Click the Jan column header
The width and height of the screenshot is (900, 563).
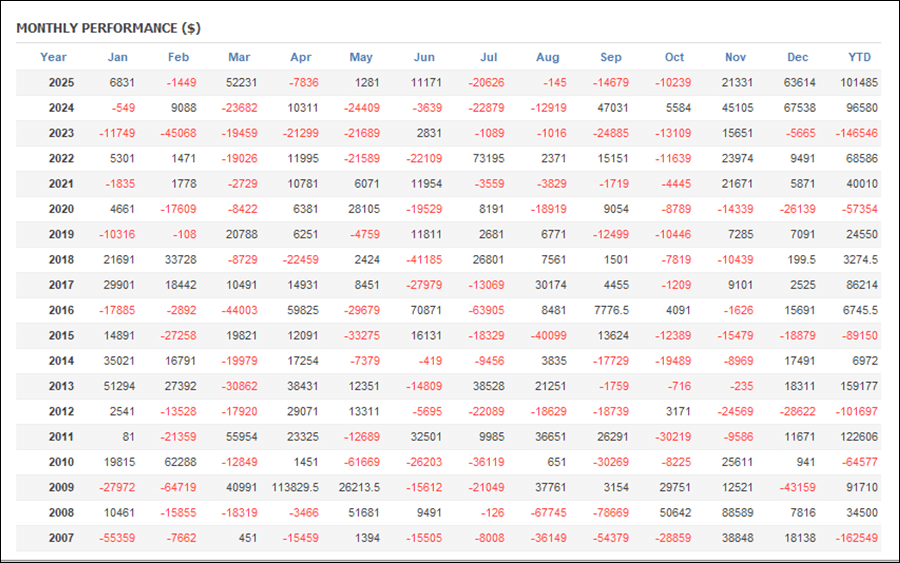117,57
